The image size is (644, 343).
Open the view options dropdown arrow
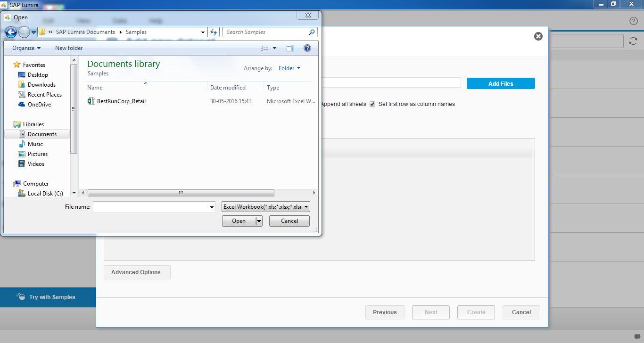coord(274,48)
